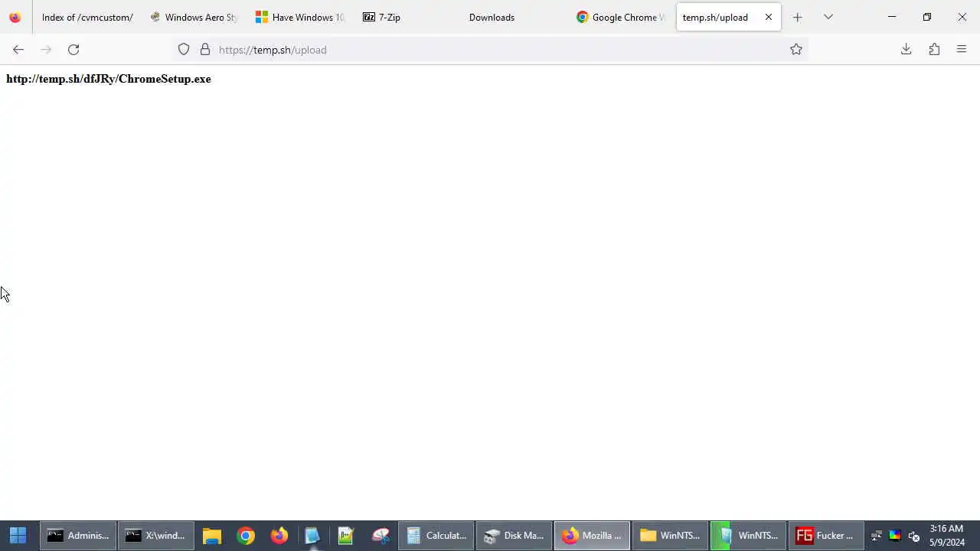Select the Mozilla Firefox taskbar button

tap(592, 536)
